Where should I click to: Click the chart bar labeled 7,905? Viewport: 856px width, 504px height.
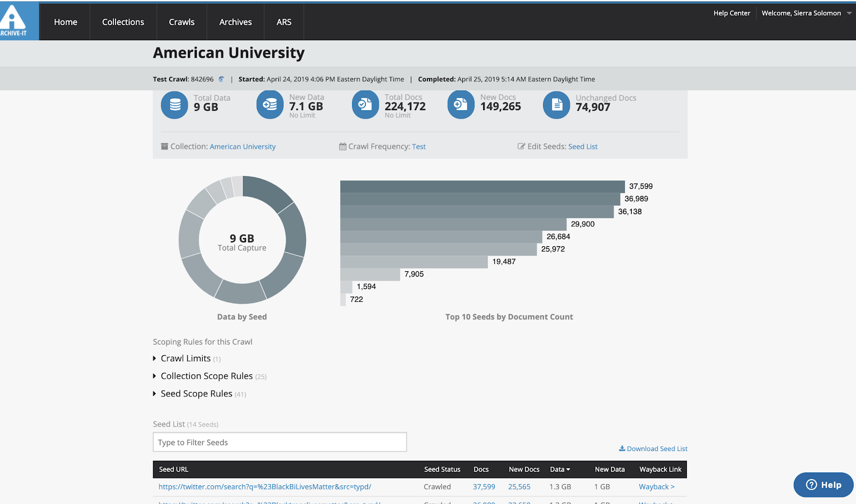point(370,274)
